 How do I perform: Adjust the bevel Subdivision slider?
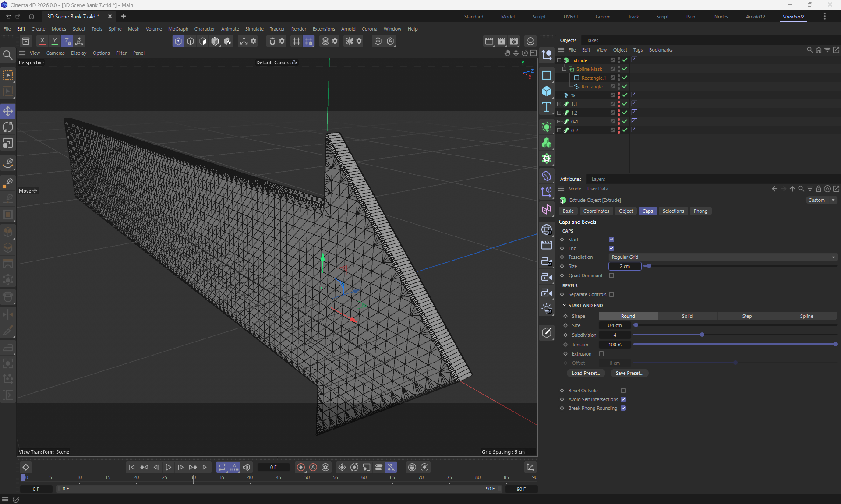(x=702, y=335)
